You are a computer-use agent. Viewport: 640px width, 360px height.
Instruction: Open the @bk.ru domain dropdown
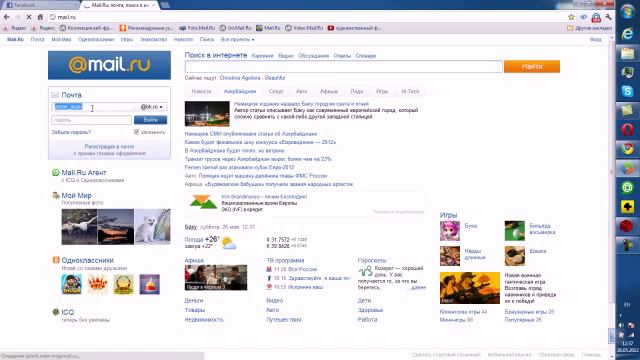click(151, 107)
